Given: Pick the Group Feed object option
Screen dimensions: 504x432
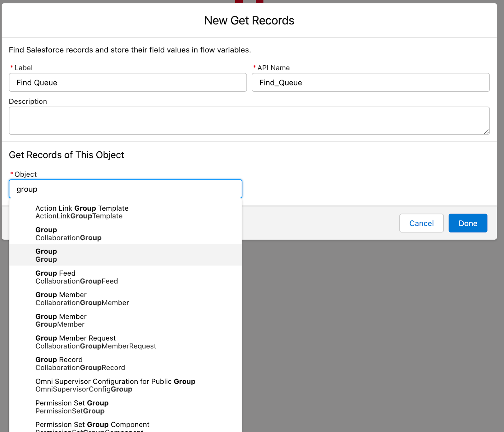Looking at the screenshot, I should [x=125, y=277].
